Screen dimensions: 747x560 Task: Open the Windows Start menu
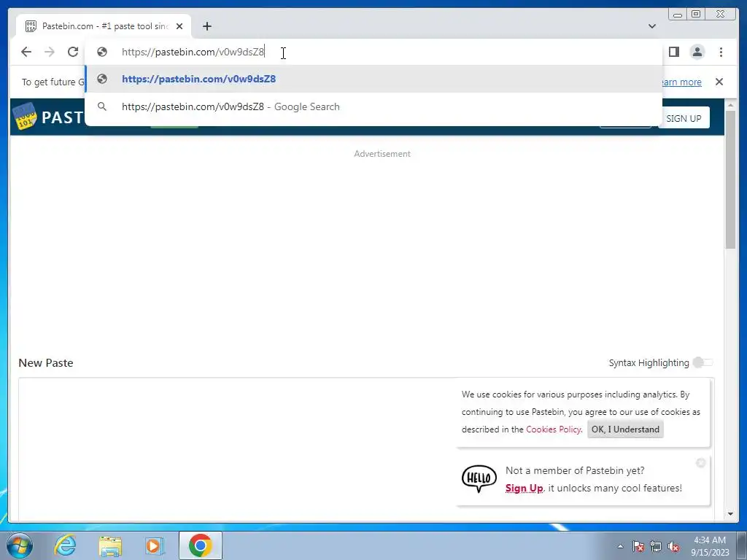(x=20, y=545)
